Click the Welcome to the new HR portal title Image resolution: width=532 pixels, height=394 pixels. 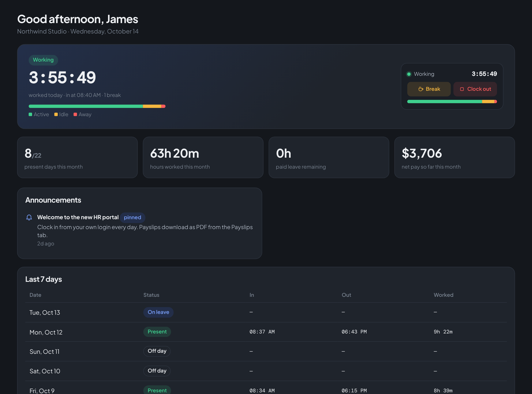tap(78, 217)
